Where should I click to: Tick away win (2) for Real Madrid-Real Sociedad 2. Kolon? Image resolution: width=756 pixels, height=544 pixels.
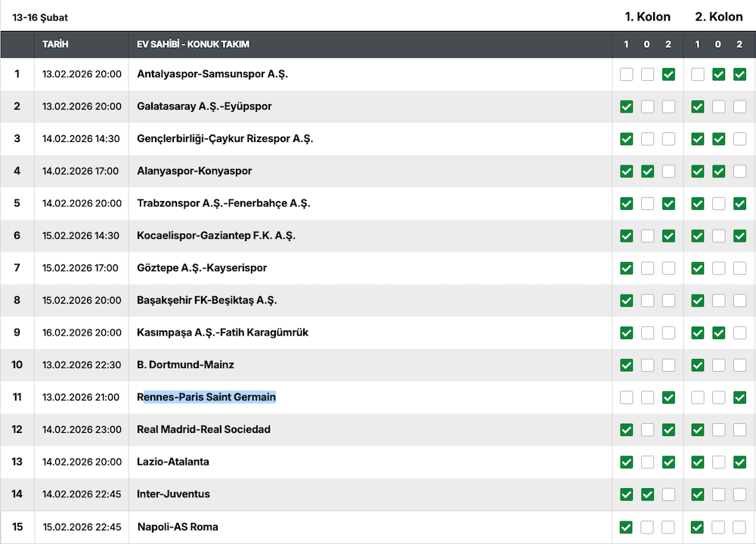pos(739,430)
